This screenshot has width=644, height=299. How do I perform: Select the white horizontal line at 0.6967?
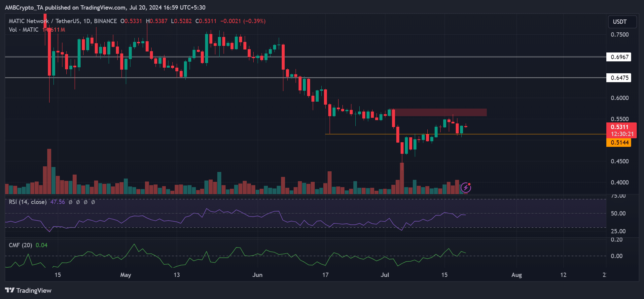pyautogui.click(x=305, y=57)
